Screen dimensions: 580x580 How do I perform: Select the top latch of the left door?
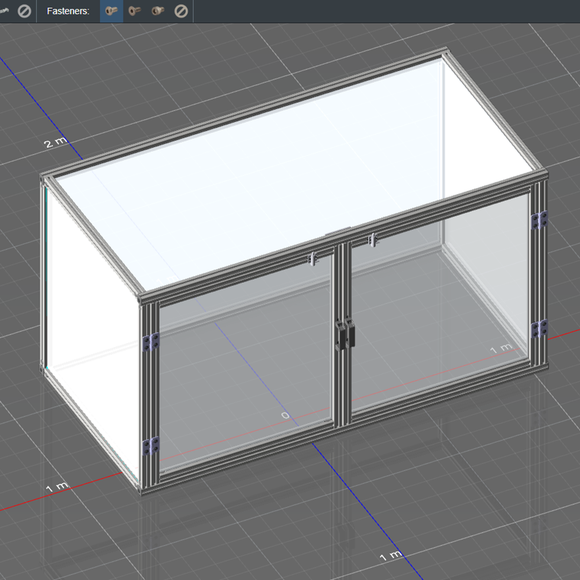coord(314,258)
